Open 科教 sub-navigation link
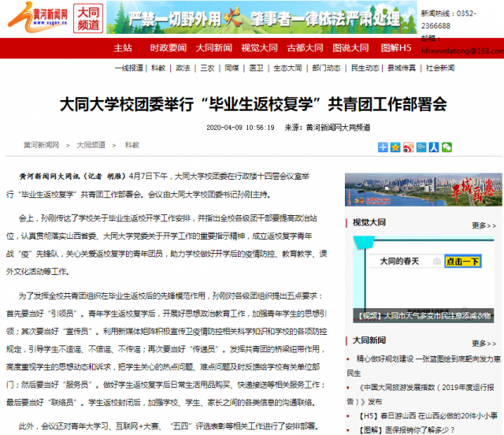 (158, 68)
